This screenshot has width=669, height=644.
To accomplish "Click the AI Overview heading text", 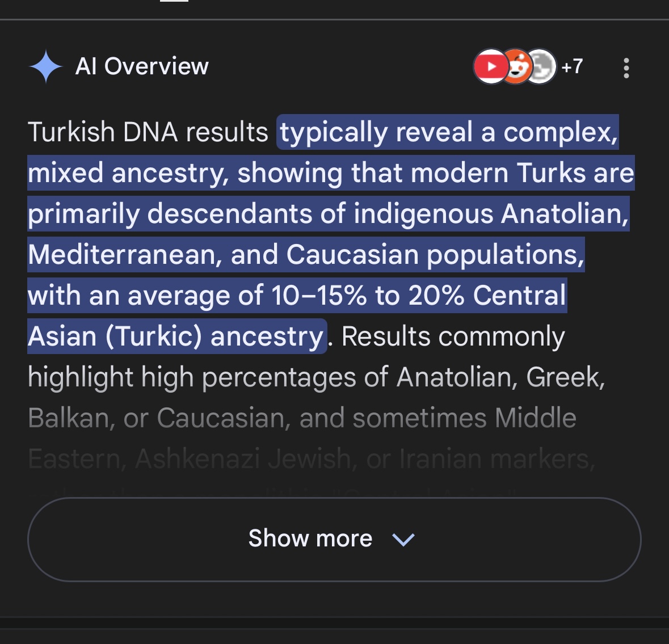I will [x=142, y=66].
